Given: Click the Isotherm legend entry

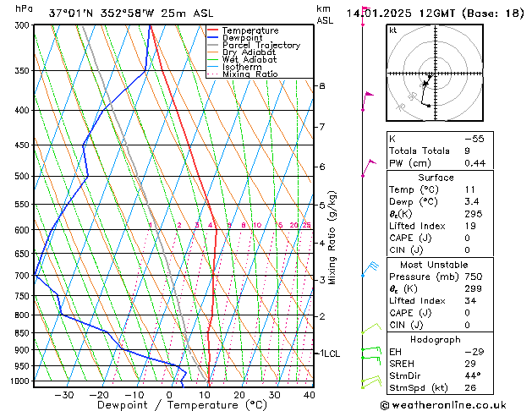Looking at the screenshot, I should pos(242,67).
